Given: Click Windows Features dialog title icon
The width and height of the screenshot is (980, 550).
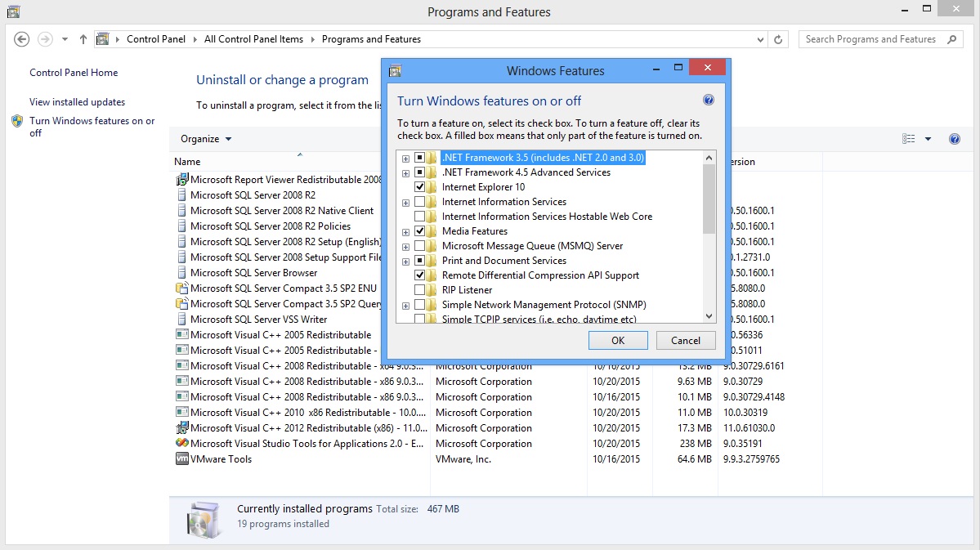Looking at the screenshot, I should click(395, 70).
